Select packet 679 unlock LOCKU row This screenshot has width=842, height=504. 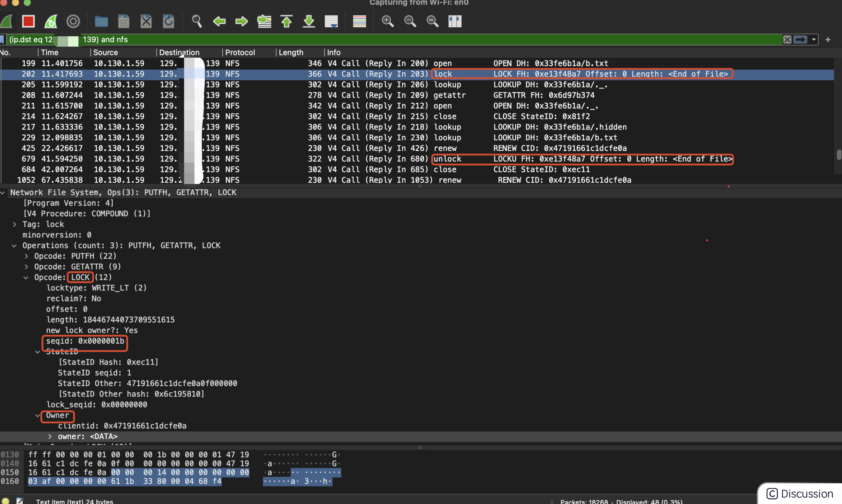(417, 159)
